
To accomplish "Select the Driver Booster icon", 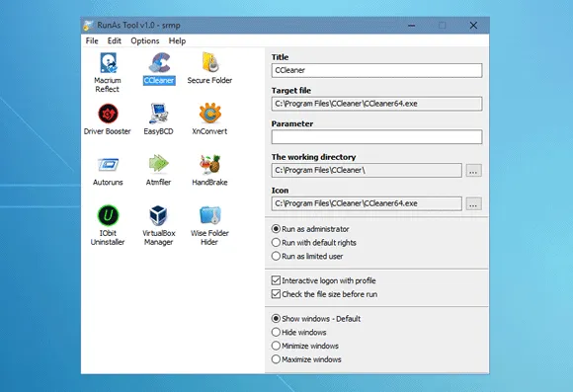I will pyautogui.click(x=108, y=114).
